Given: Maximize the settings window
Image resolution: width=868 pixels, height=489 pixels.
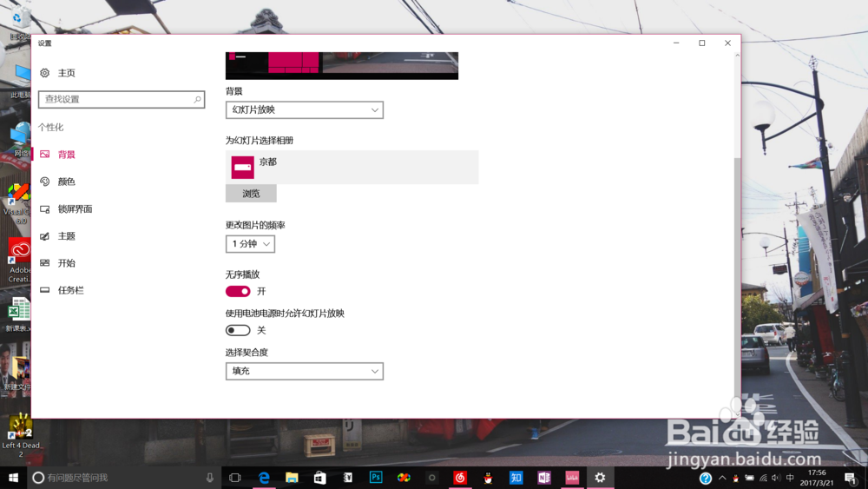Looking at the screenshot, I should coord(702,43).
